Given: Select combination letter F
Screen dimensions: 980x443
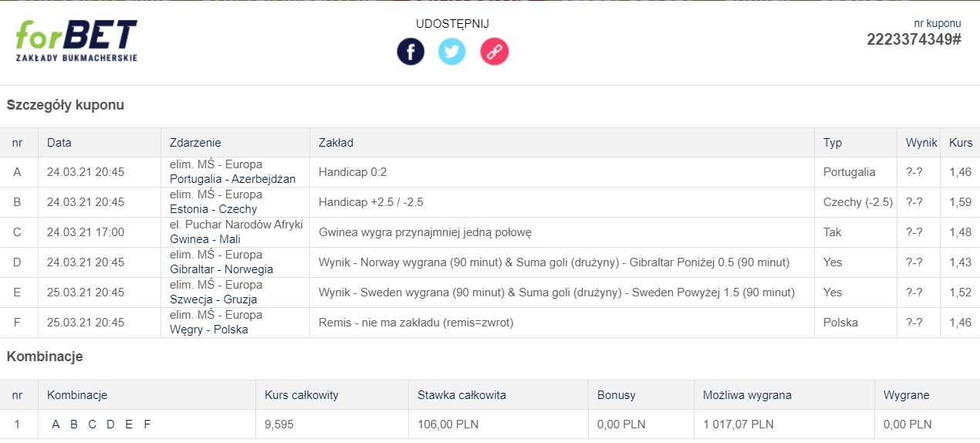Looking at the screenshot, I should (x=147, y=424).
